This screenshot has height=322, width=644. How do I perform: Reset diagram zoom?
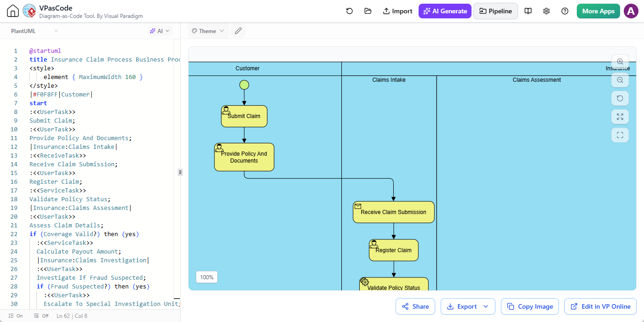620,98
